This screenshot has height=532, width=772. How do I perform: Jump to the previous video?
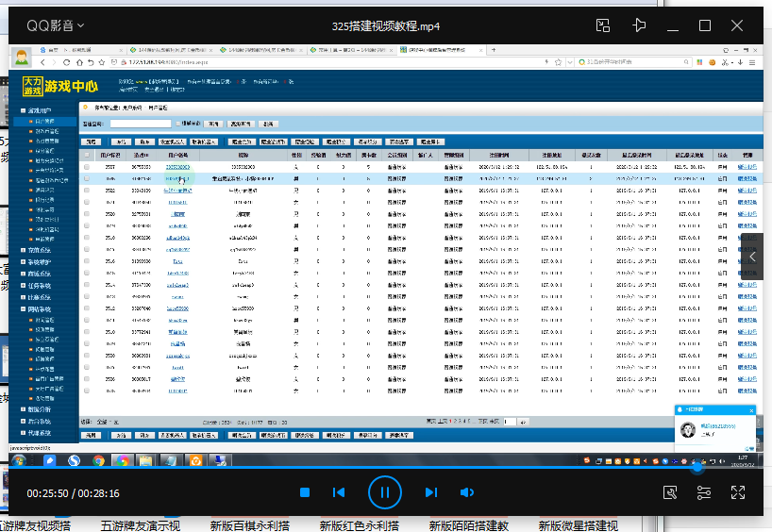339,492
